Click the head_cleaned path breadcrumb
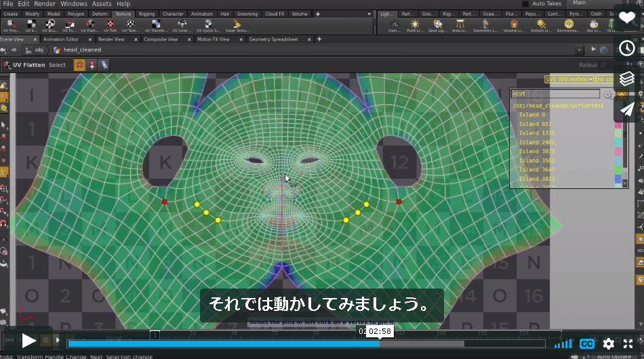 point(78,50)
